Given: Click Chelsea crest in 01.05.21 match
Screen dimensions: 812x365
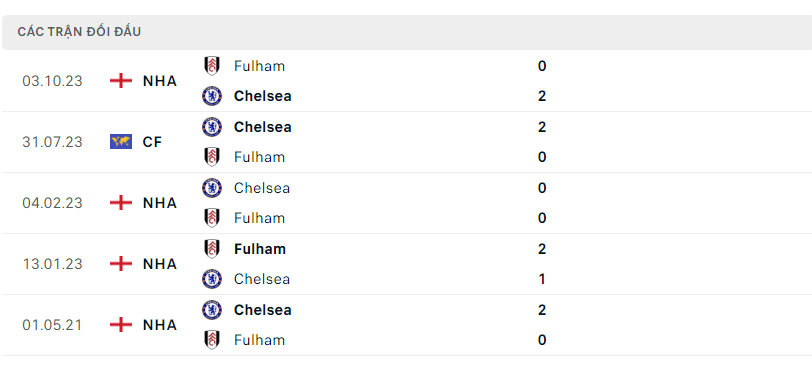Looking at the screenshot, I should [x=212, y=310].
